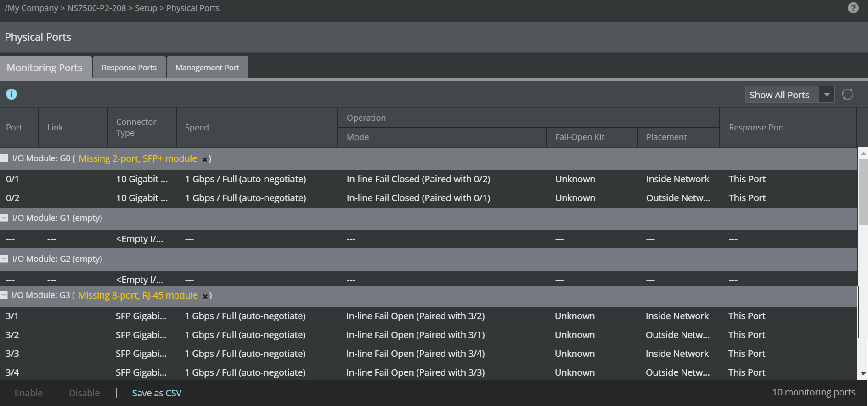Click NS7500-P2-208 in the breadcrumb
The width and height of the screenshot is (868, 406).
(x=96, y=8)
